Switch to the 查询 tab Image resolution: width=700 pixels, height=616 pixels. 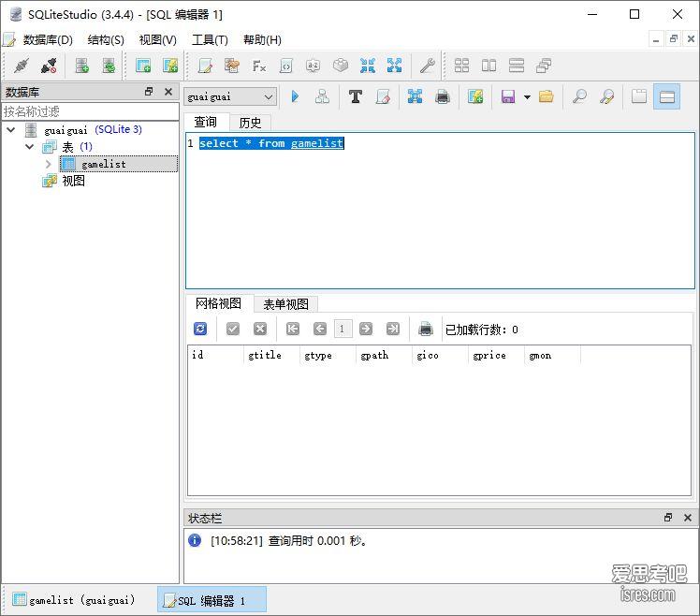[205, 122]
